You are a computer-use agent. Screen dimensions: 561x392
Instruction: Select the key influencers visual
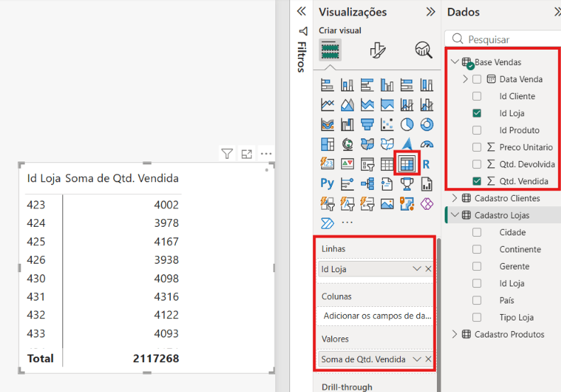(x=347, y=184)
